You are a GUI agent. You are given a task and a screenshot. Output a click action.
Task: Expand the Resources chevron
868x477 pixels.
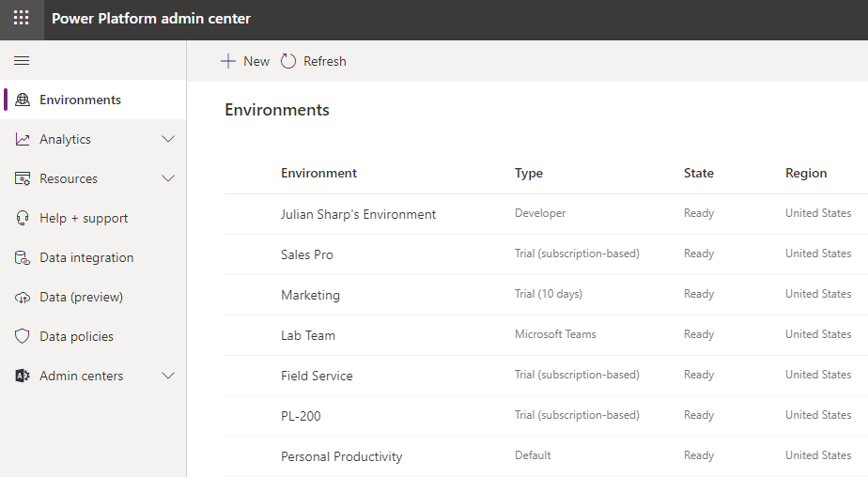click(x=168, y=178)
